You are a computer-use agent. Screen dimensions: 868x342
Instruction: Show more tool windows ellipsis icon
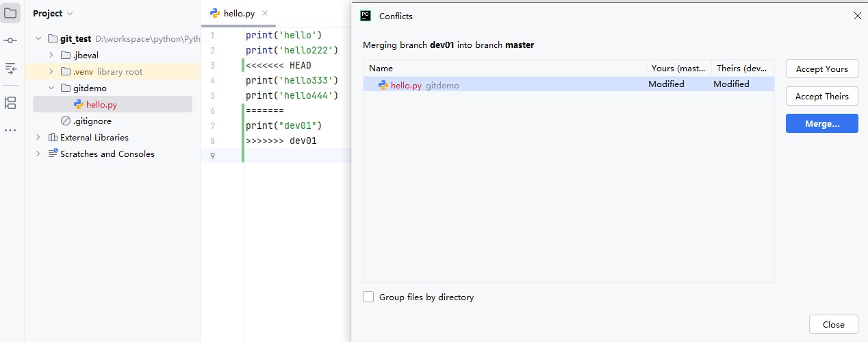(10, 130)
